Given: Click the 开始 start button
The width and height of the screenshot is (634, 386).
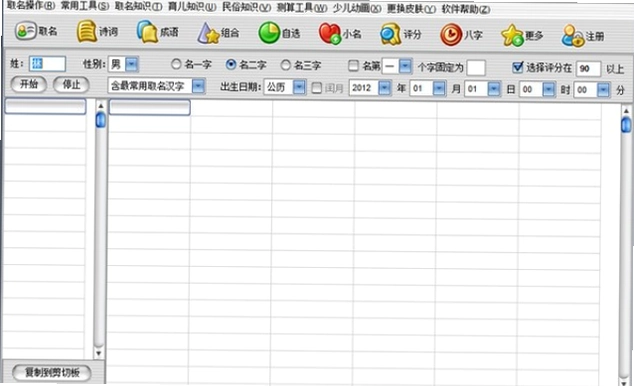Looking at the screenshot, I should [29, 84].
